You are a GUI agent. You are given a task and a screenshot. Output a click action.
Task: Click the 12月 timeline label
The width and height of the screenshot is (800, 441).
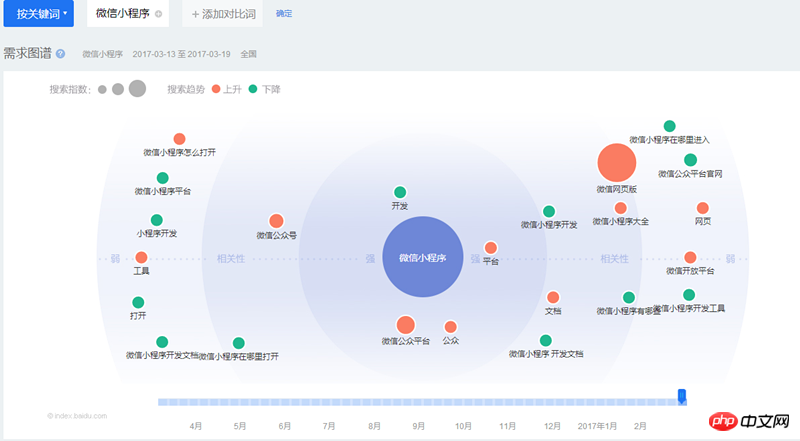pos(552,426)
